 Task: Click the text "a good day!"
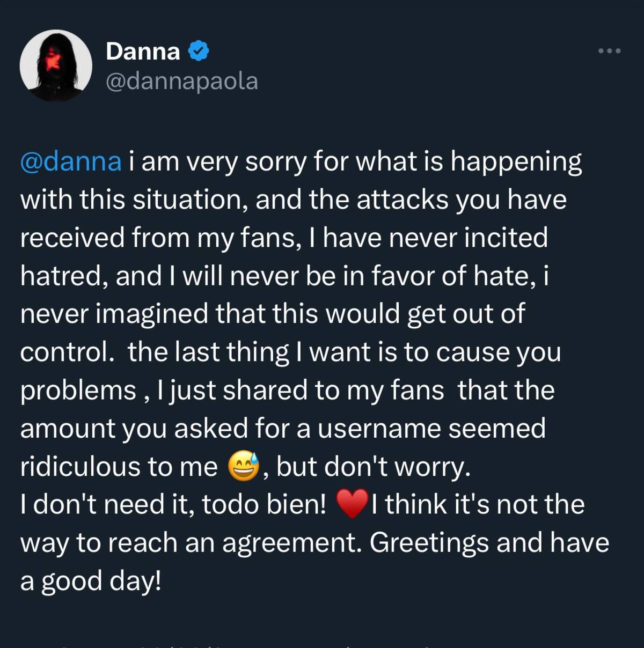tap(91, 581)
